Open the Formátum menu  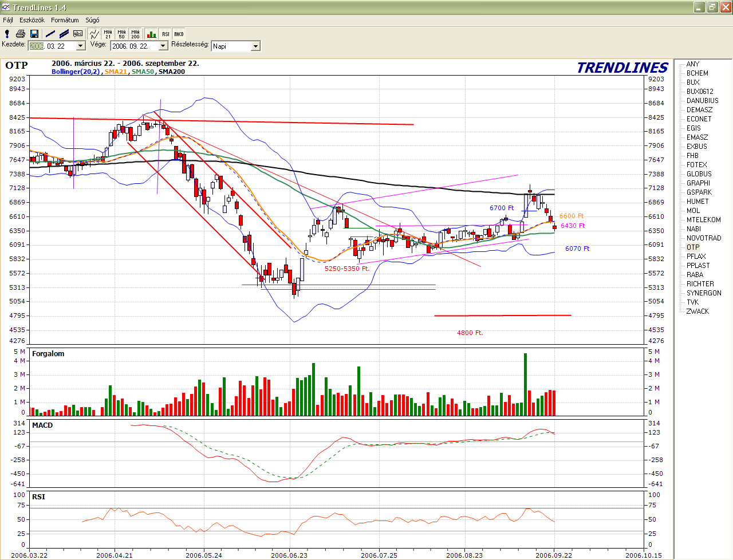(x=65, y=20)
